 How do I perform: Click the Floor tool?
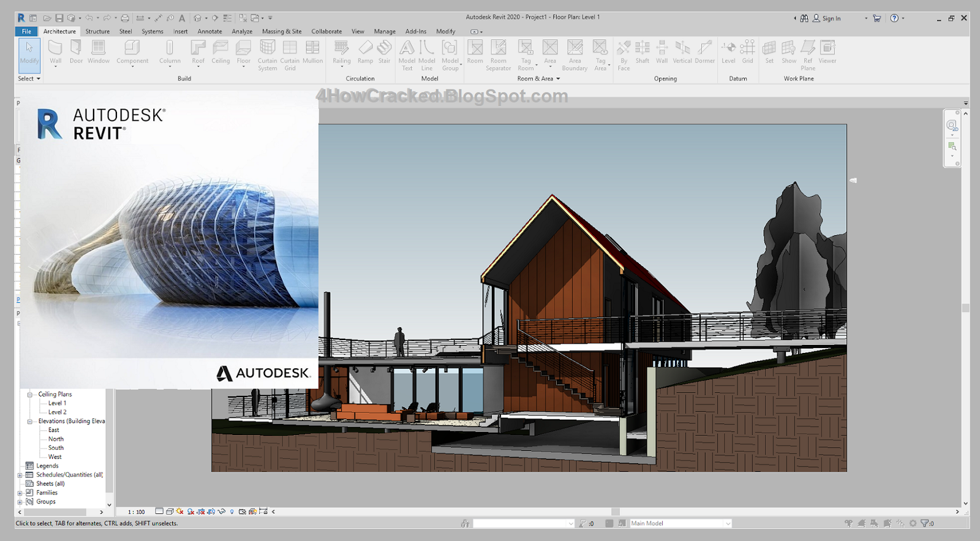244,52
